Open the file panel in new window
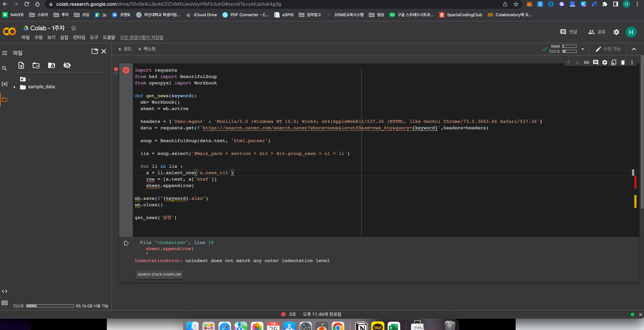Image resolution: width=644 pixels, height=330 pixels. [x=95, y=51]
